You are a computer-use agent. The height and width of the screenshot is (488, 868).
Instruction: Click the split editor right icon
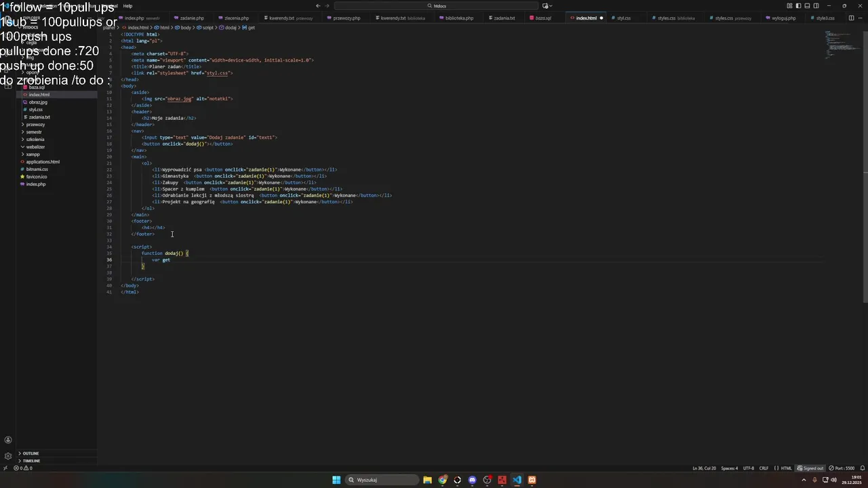(851, 18)
